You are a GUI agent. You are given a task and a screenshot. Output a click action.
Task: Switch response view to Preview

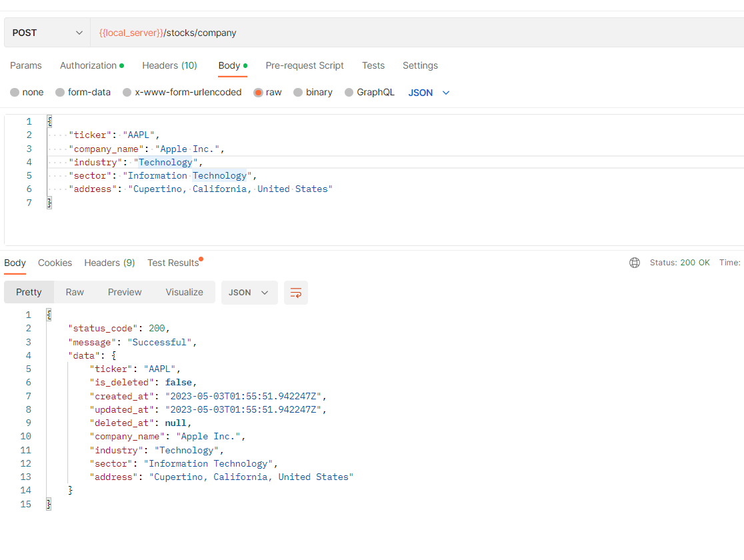[x=124, y=292]
